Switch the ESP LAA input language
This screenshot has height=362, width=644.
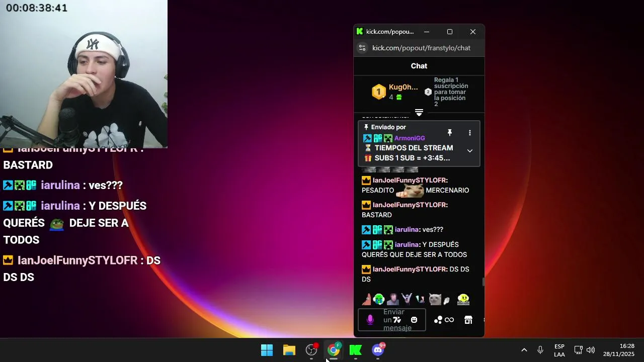559,350
